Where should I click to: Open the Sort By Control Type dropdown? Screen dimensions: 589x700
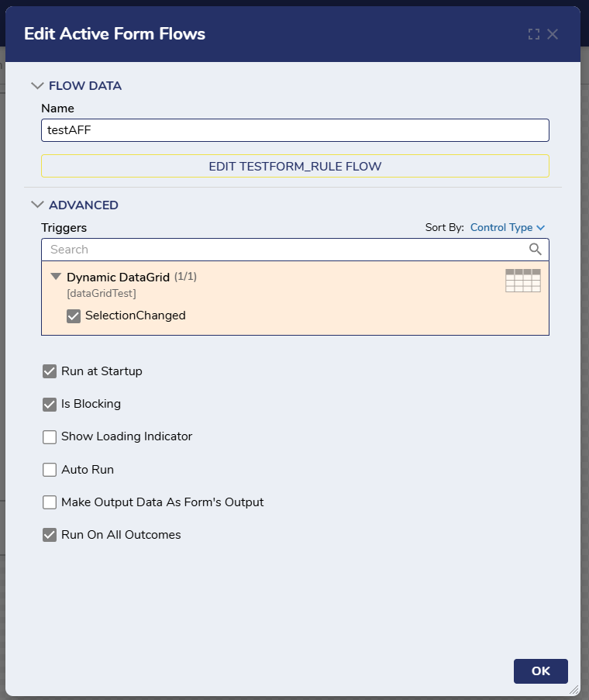pos(508,228)
